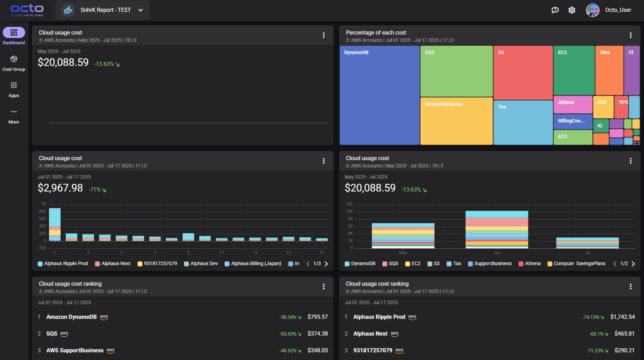
Task: Select the DynamoDB treemap tile
Action: [x=379, y=95]
